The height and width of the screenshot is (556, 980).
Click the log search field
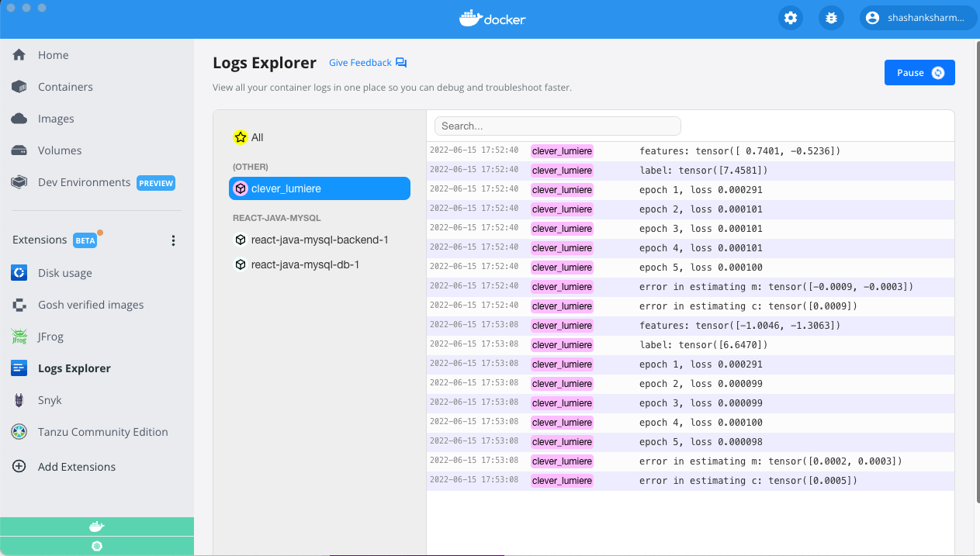[x=557, y=126]
